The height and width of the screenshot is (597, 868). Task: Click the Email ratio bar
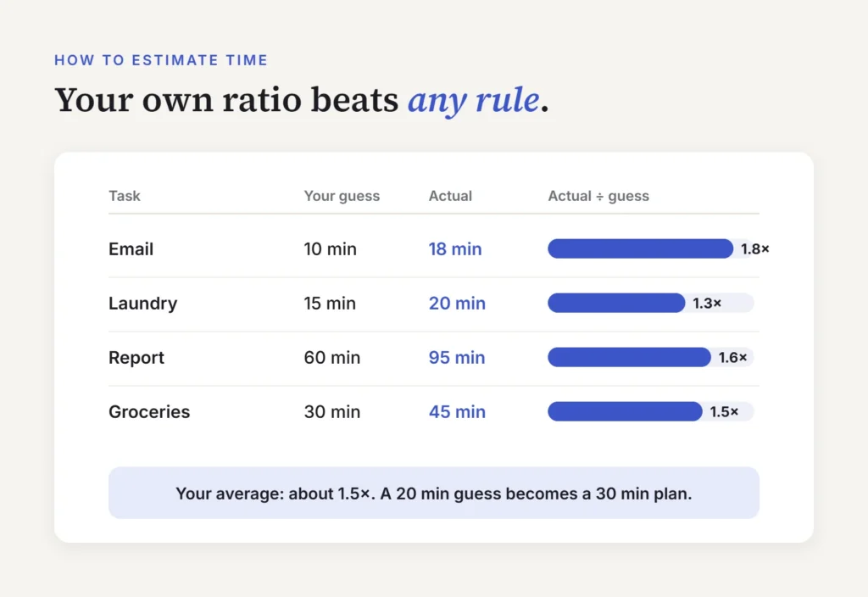(x=641, y=248)
